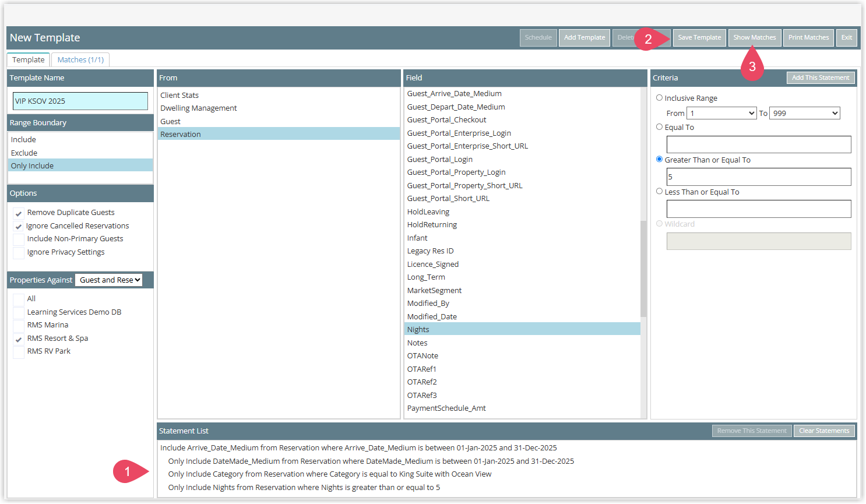The image size is (866, 504).
Task: Open the Matches (1/1) tab
Action: pos(80,60)
